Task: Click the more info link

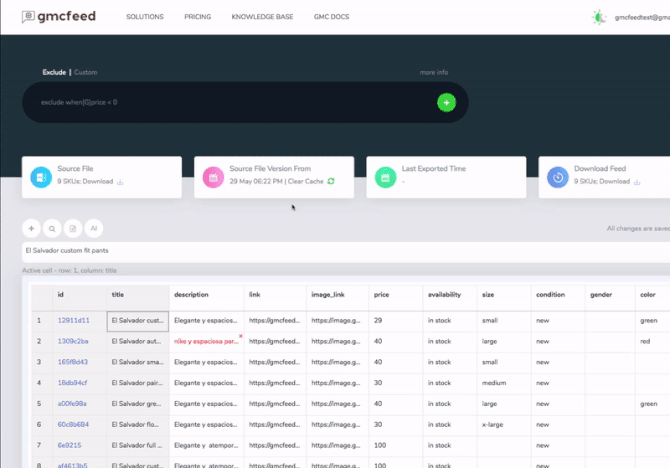Action: coord(433,73)
